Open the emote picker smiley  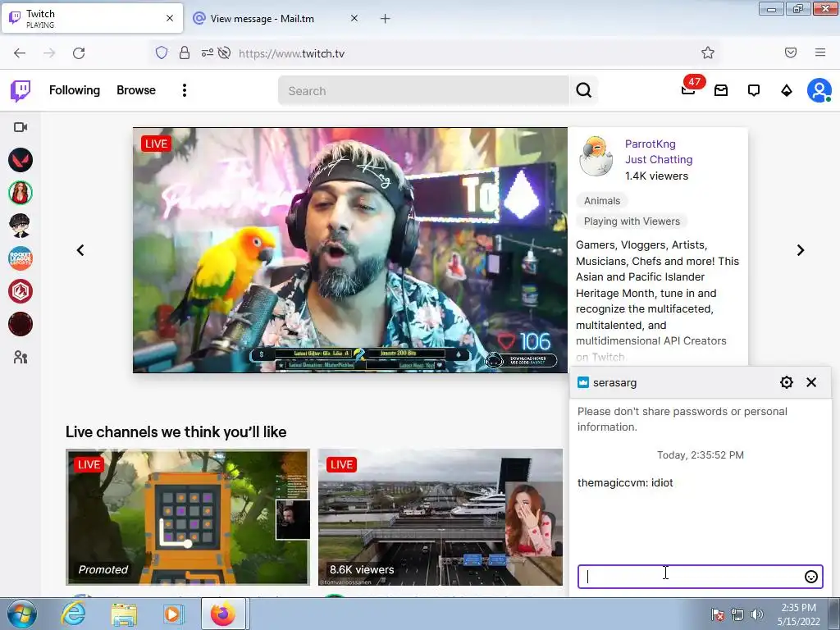coord(811,577)
